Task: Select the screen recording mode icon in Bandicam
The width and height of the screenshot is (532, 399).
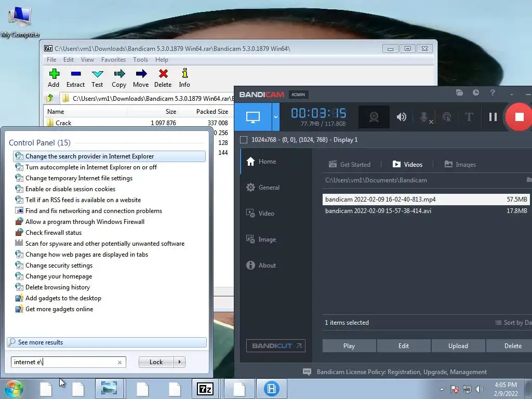Action: 253,117
